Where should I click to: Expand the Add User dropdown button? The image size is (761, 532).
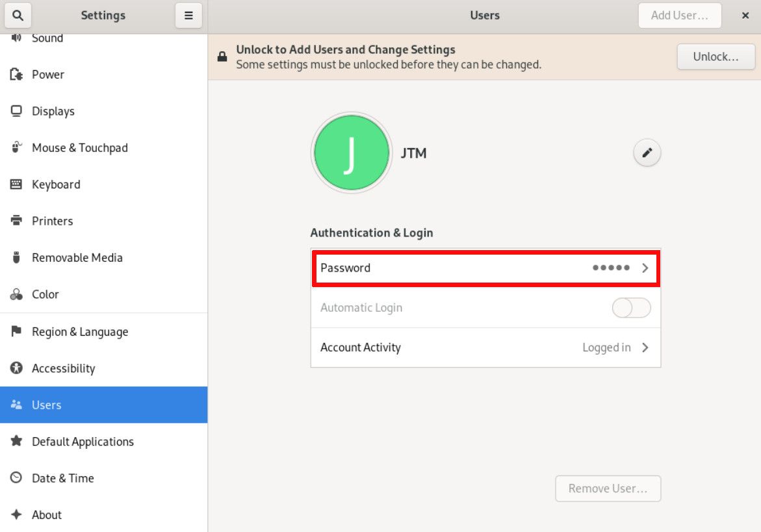coord(680,15)
